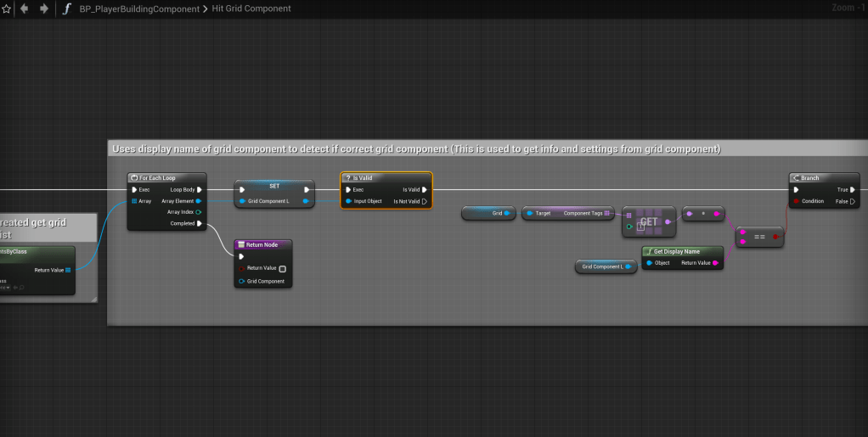This screenshot has height=437, width=868.
Task: Select the Grid Component L variable node
Action: coord(606,266)
